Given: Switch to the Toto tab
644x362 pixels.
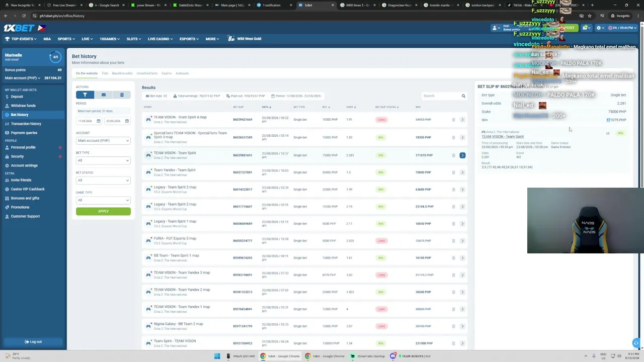Looking at the screenshot, I should coord(105,73).
